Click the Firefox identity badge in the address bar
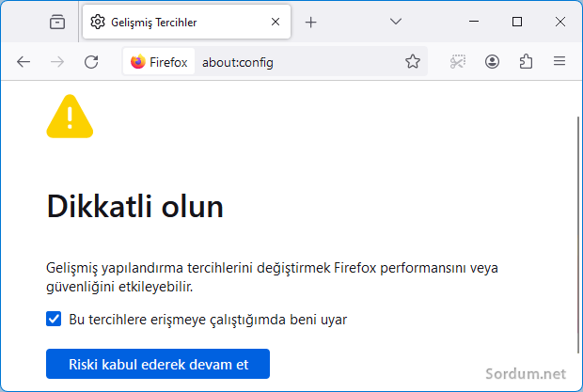 (x=159, y=62)
